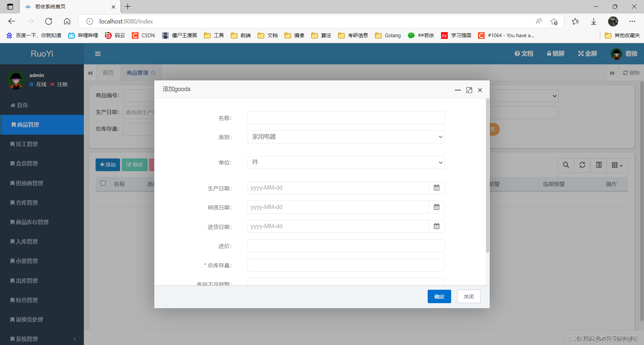Click the read aloud icon in address bar
644x345 pixels.
(x=539, y=21)
